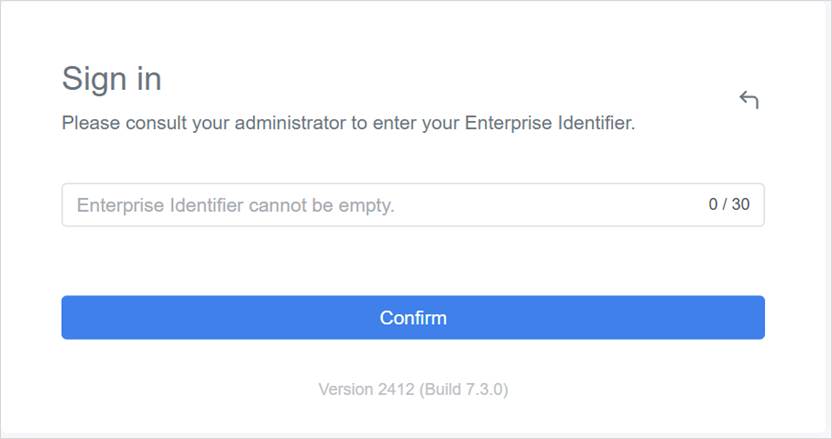
Task: Click the "Confirm" label text
Action: point(413,318)
